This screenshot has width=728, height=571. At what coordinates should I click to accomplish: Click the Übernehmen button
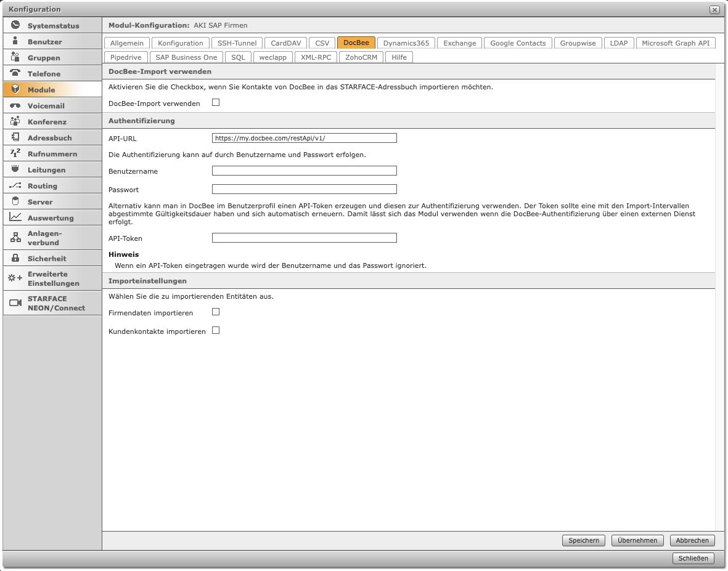click(x=637, y=540)
